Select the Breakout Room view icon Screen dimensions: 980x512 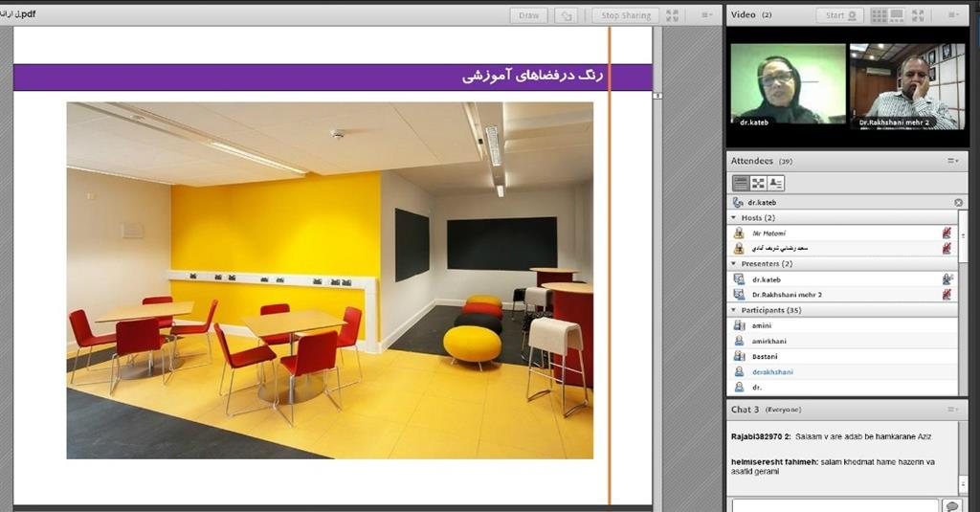coord(758,183)
